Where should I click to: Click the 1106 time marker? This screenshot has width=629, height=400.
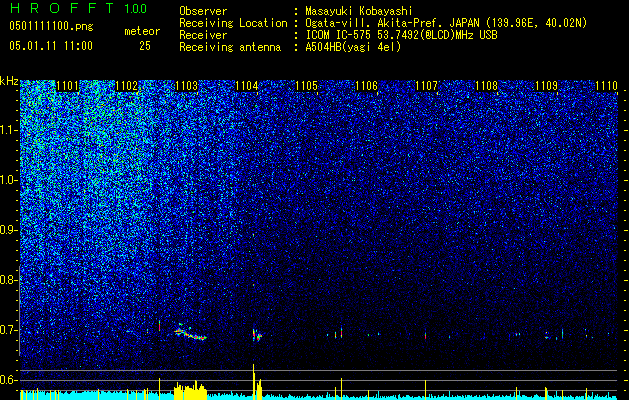pyautogui.click(x=367, y=86)
